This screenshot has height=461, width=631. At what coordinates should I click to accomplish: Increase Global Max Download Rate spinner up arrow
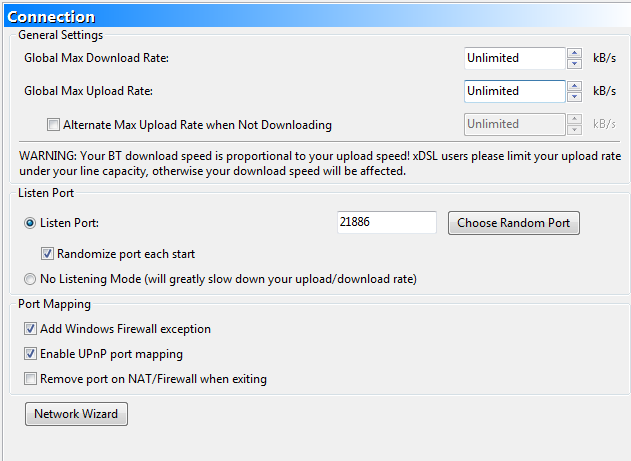(x=574, y=53)
